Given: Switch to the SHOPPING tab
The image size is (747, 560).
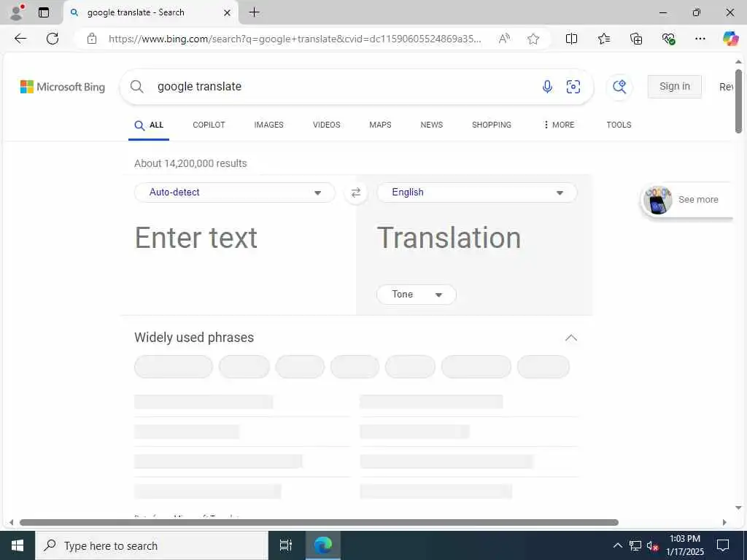Looking at the screenshot, I should pos(491,125).
